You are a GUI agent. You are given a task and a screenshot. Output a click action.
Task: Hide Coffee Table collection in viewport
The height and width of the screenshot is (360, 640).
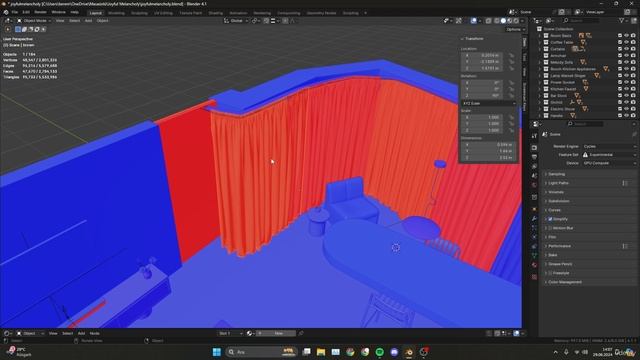click(627, 42)
